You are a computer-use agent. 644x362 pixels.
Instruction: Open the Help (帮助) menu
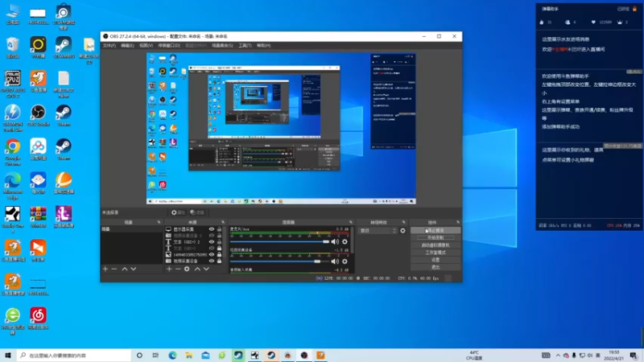tap(263, 46)
